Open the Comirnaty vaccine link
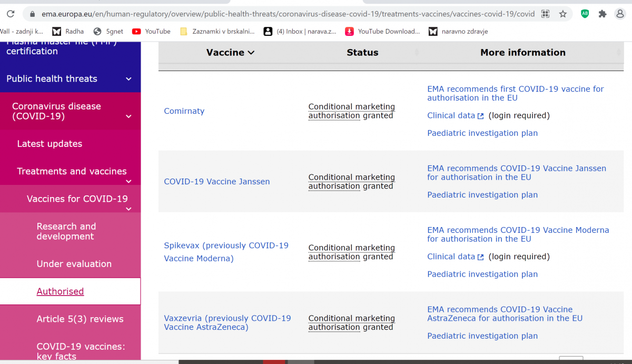The width and height of the screenshot is (632, 364). click(184, 111)
